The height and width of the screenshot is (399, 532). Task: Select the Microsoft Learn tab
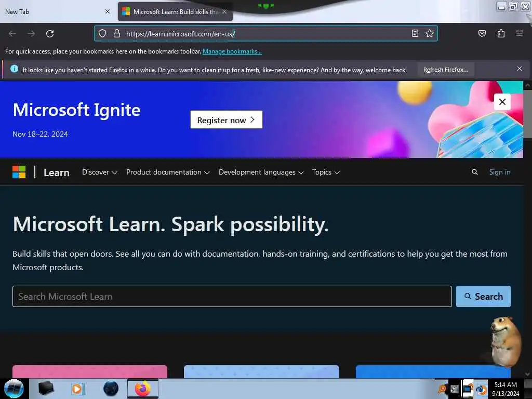click(x=175, y=11)
